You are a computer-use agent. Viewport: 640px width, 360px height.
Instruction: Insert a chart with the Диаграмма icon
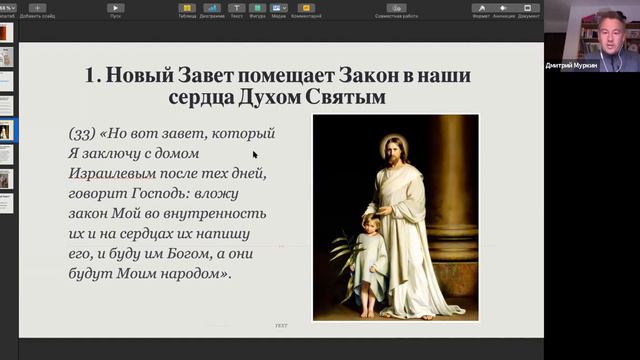tap(212, 8)
